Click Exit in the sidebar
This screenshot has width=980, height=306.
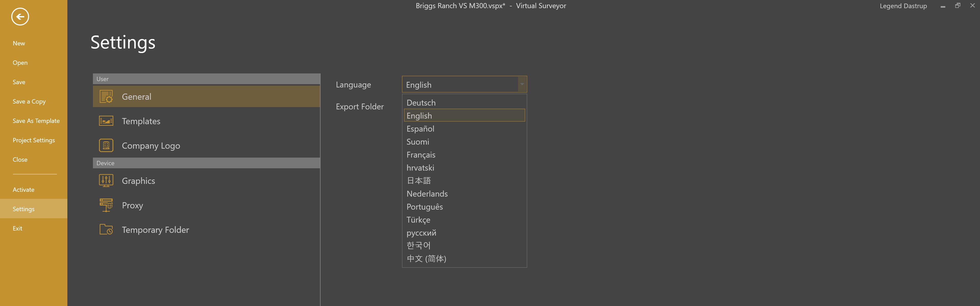coord(33,228)
